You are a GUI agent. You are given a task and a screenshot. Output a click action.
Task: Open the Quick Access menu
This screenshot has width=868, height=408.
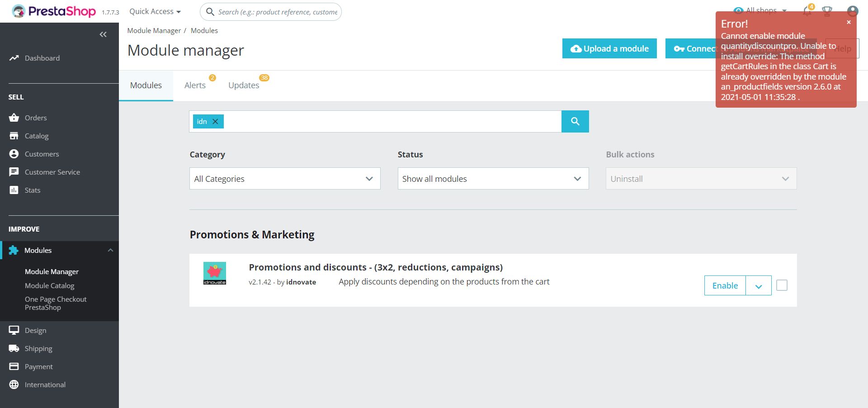click(155, 11)
